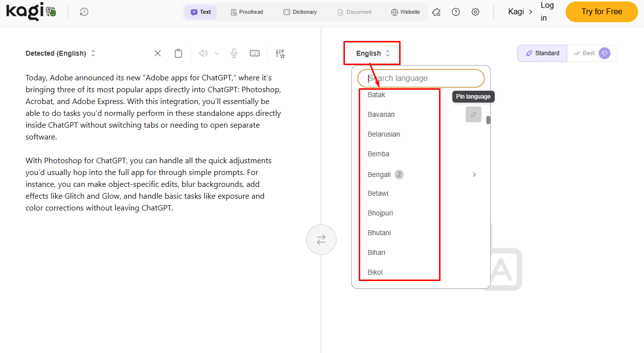Open the on-screen keyboard icon
The height and width of the screenshot is (353, 644).
pyautogui.click(x=255, y=53)
